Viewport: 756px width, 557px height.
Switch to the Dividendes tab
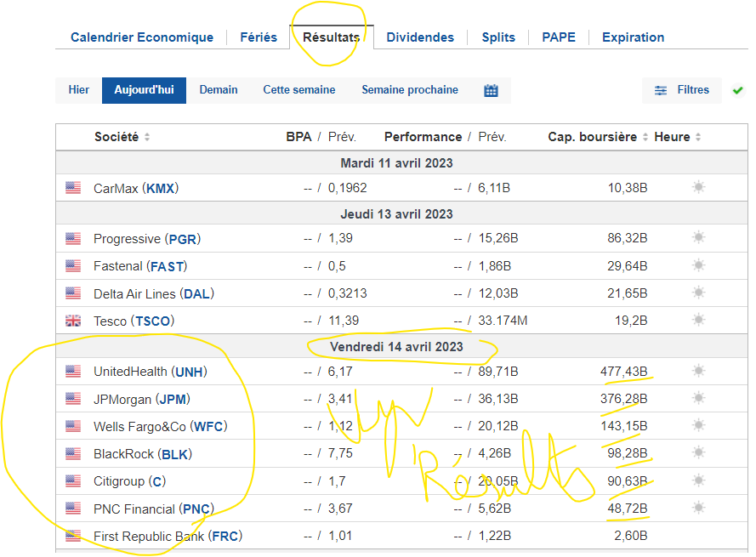(420, 37)
